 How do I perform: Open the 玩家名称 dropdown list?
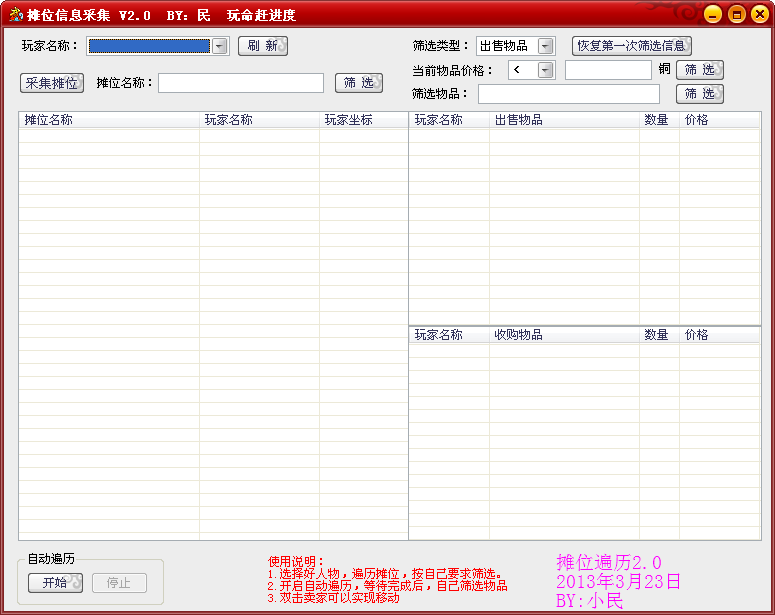click(219, 46)
